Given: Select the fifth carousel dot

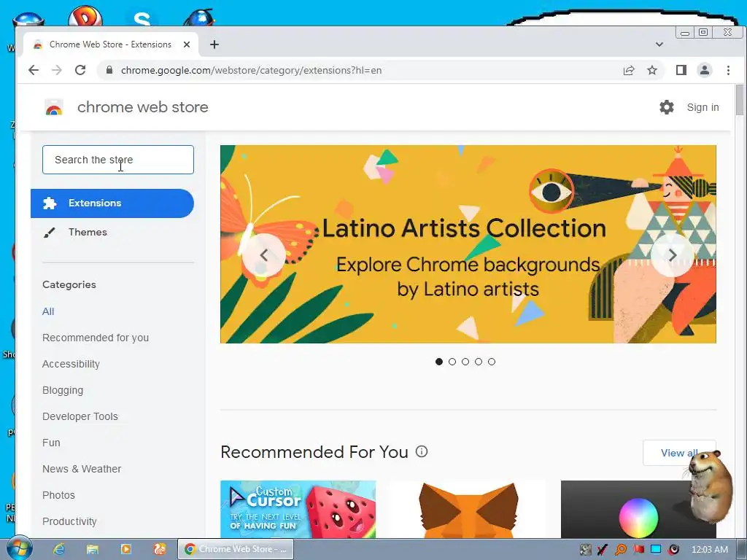Looking at the screenshot, I should click(x=492, y=362).
